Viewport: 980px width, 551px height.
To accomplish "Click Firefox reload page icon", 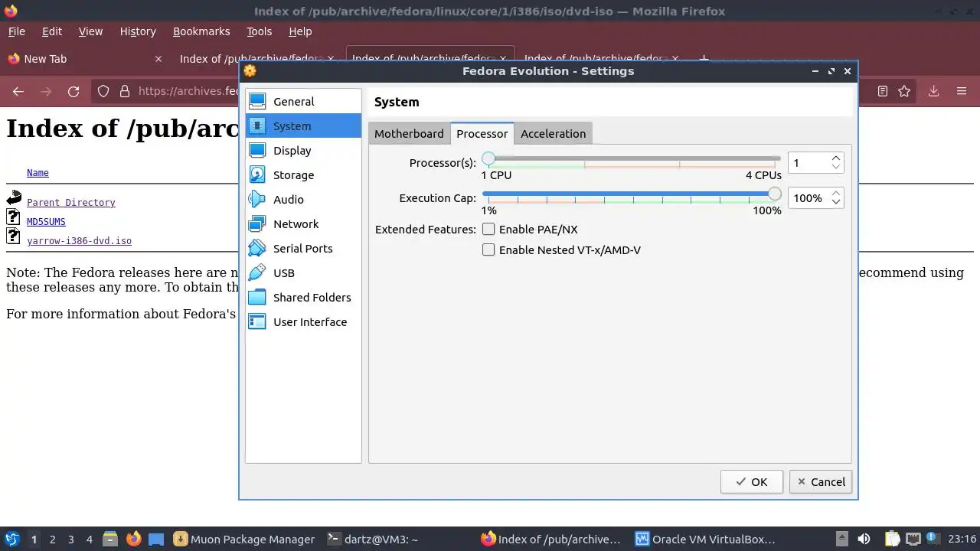I will click(x=73, y=91).
